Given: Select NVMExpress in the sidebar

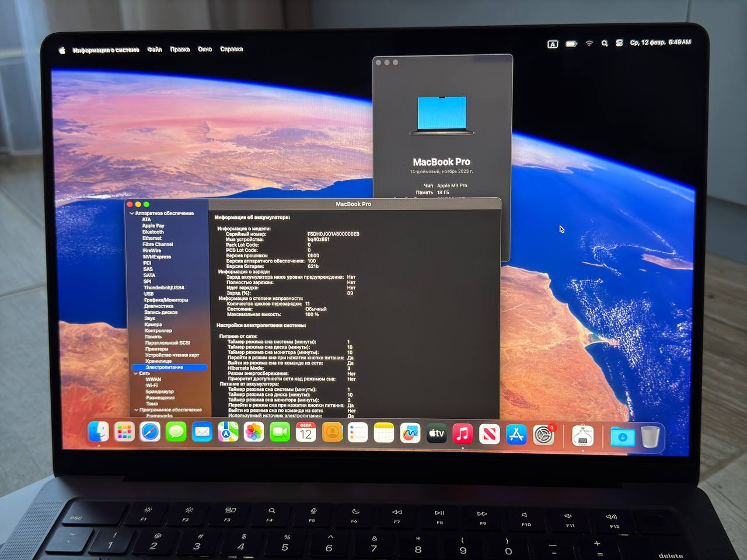Looking at the screenshot, I should tap(157, 257).
